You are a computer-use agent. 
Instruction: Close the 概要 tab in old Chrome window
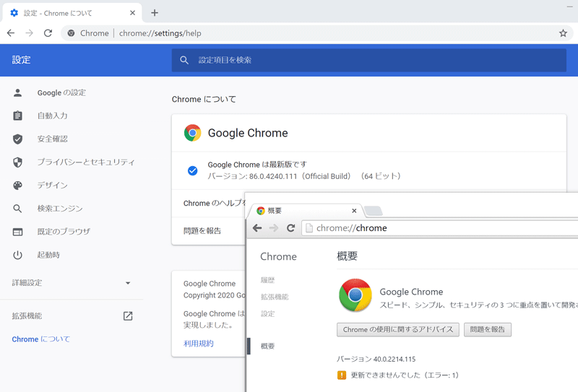point(354,211)
